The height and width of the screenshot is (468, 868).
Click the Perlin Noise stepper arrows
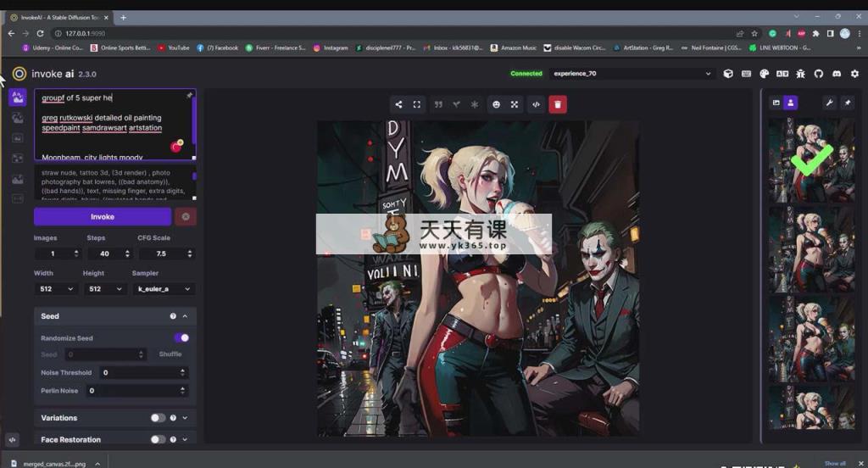pyautogui.click(x=183, y=391)
